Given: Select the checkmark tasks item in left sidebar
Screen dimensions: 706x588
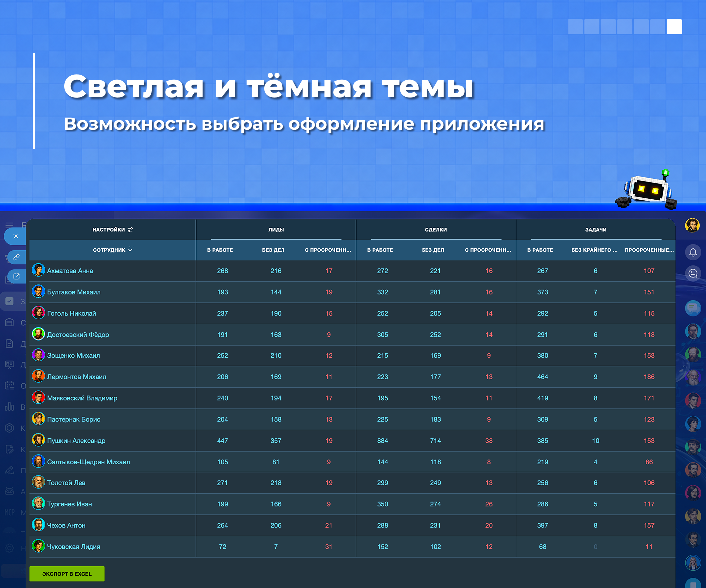Looking at the screenshot, I should (x=9, y=301).
